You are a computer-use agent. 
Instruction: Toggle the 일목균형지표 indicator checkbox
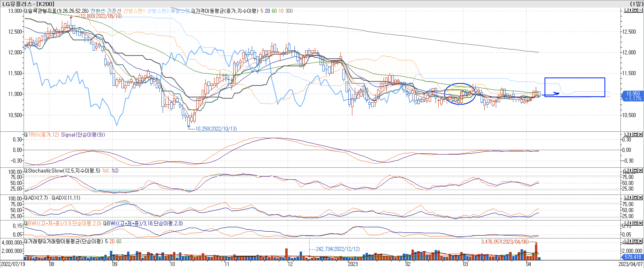26,11
